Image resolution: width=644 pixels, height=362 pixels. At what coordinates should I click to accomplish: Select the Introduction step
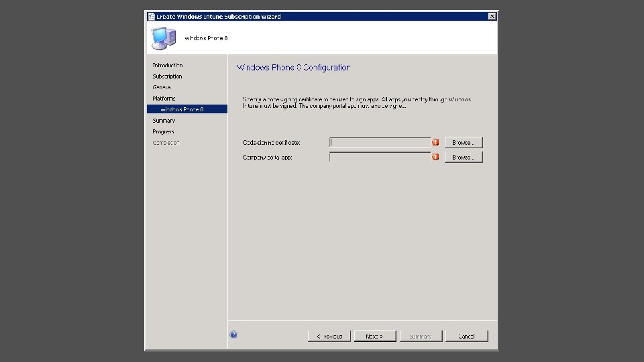point(168,65)
